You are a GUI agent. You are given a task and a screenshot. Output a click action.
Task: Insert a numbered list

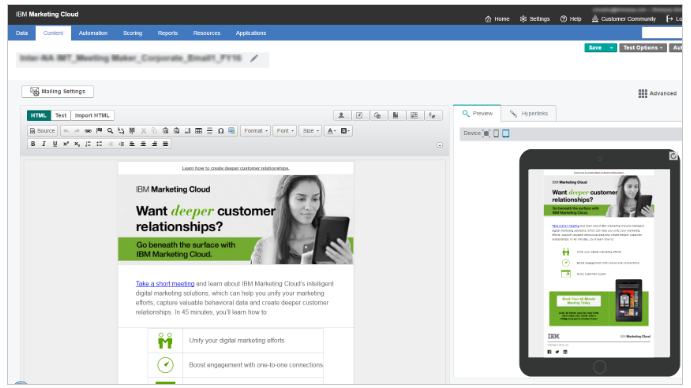tap(88, 144)
